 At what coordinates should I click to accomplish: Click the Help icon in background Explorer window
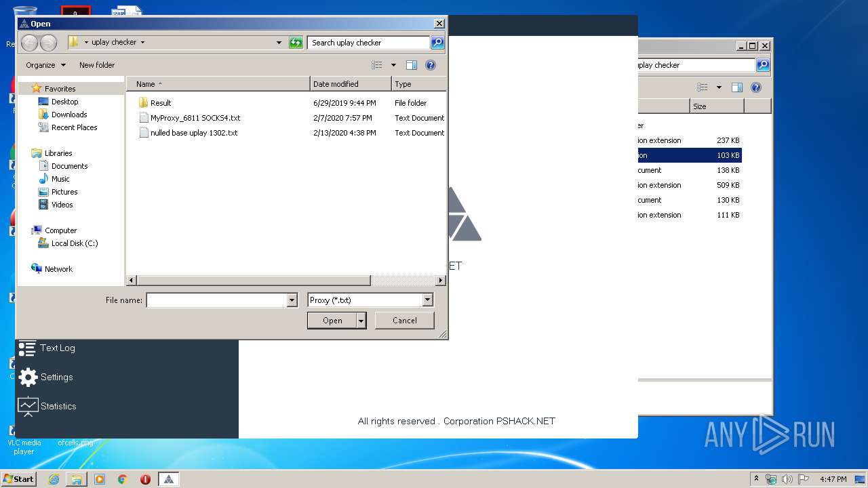click(756, 87)
